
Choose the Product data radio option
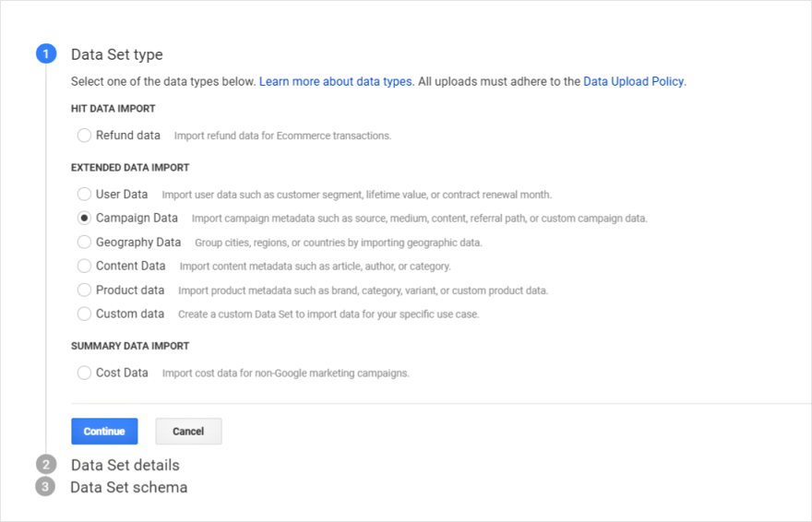click(84, 290)
